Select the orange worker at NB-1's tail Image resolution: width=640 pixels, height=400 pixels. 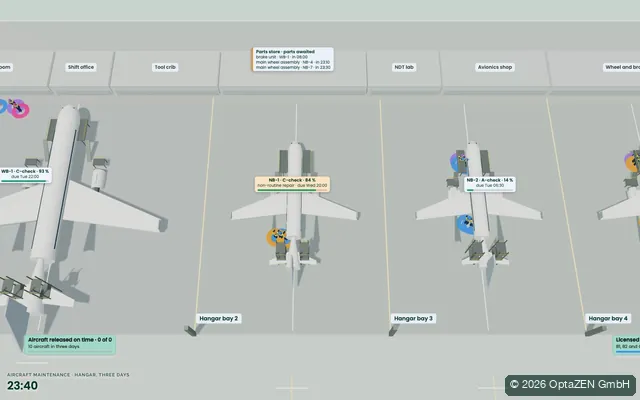click(278, 238)
